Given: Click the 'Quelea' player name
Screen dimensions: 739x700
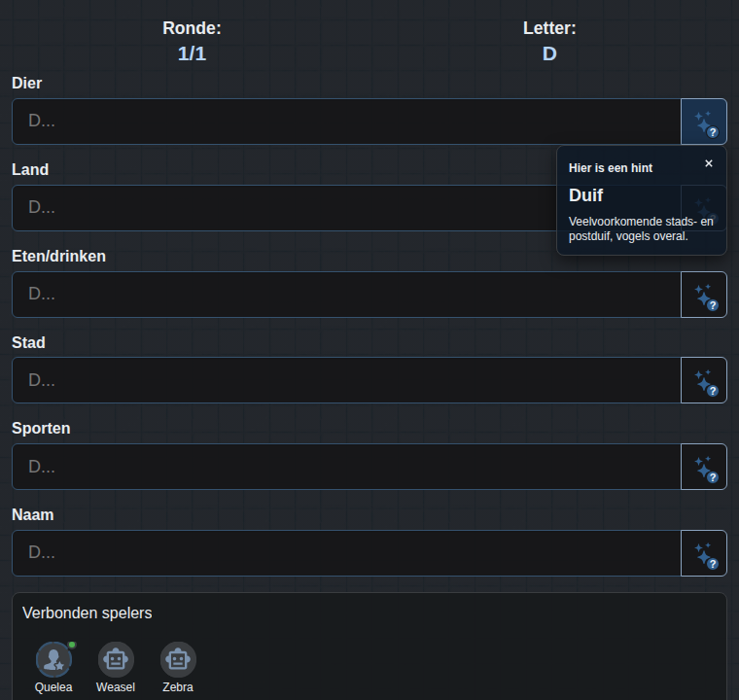Looking at the screenshot, I should [x=53, y=687].
